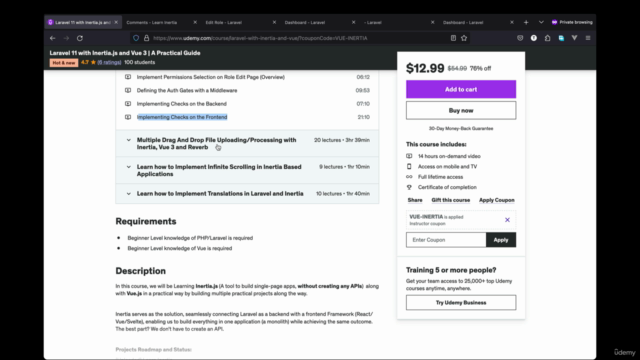Click the Add to cart button

tap(461, 89)
